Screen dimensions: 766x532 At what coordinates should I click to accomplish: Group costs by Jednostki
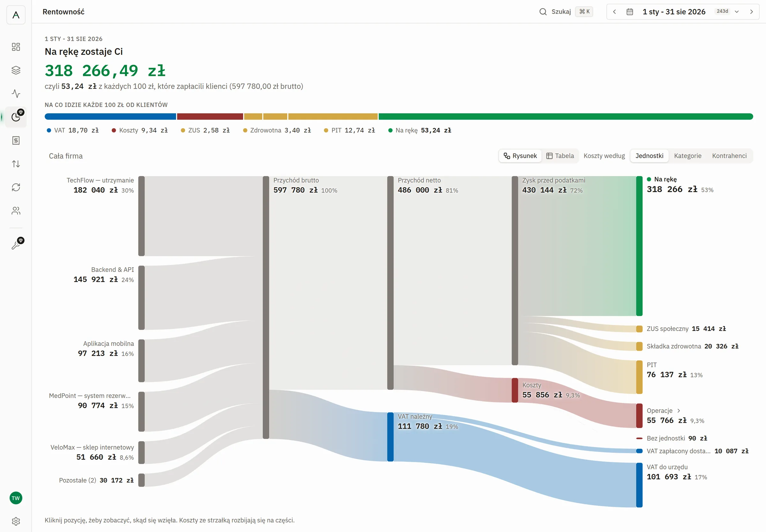tap(649, 156)
